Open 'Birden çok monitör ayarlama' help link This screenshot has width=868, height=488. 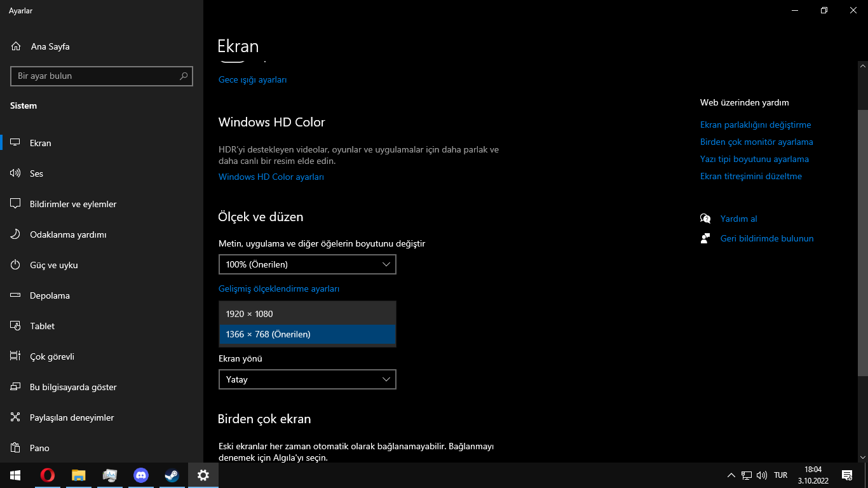(x=757, y=142)
